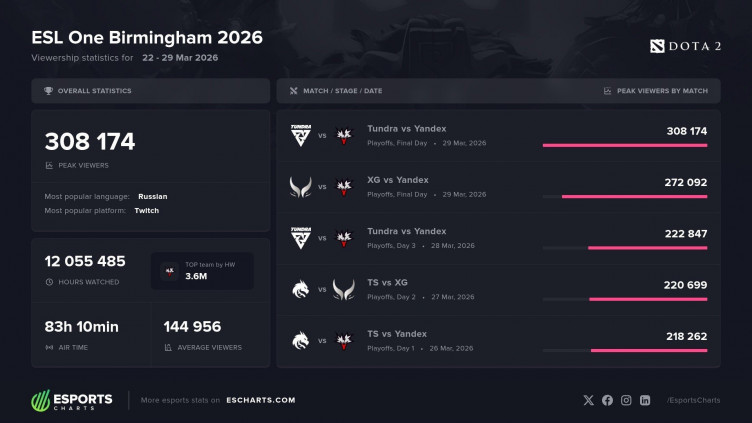Open the X (Twitter) social icon
The image size is (752, 423).
pyautogui.click(x=588, y=400)
